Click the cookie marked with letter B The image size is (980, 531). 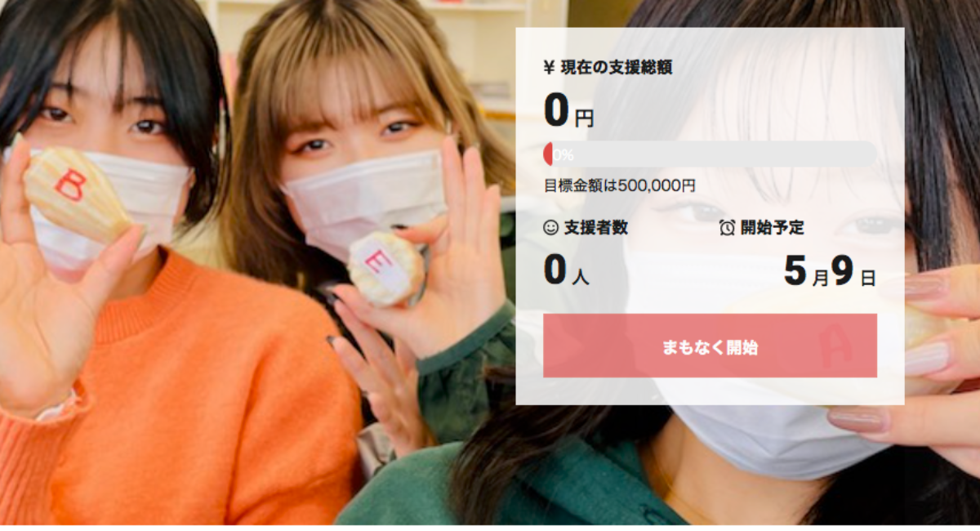click(x=75, y=192)
